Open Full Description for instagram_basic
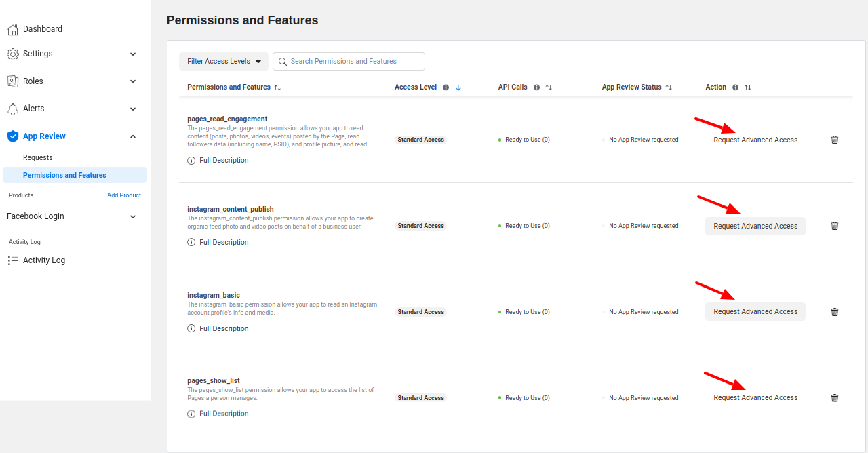The height and width of the screenshot is (453, 868). 224,328
